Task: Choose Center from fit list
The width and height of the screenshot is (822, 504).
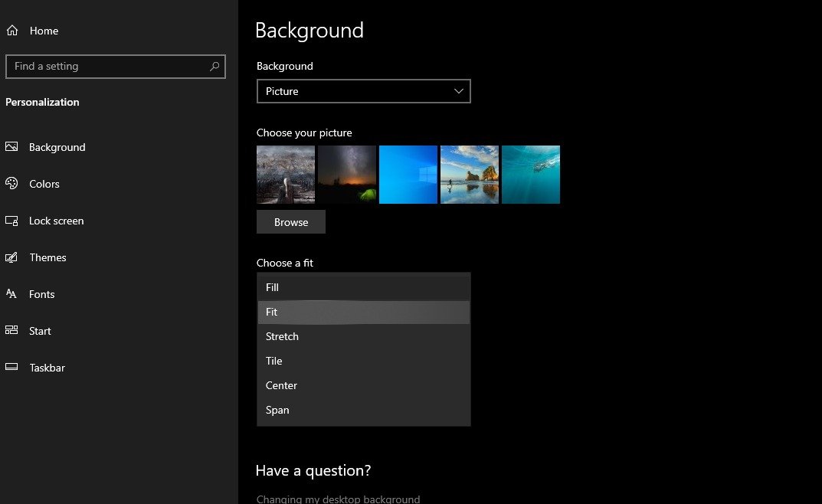Action: (x=363, y=385)
